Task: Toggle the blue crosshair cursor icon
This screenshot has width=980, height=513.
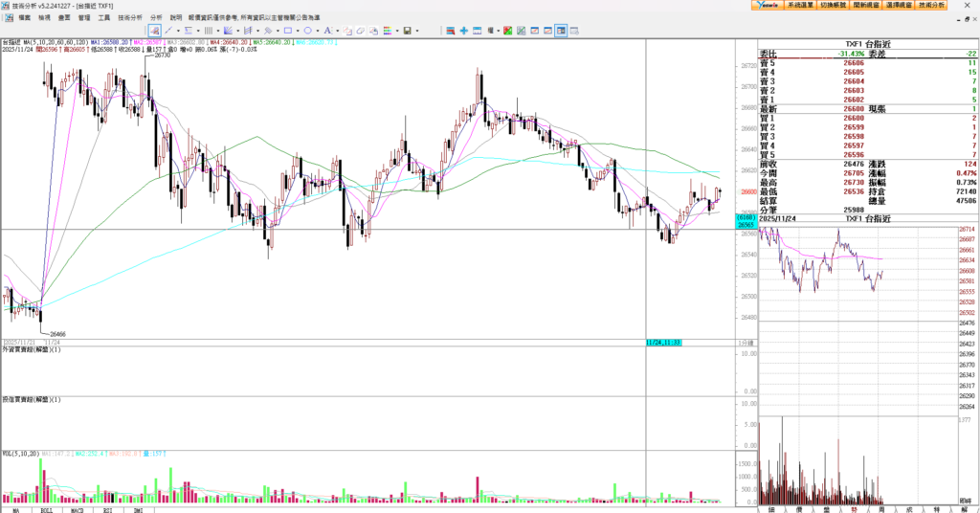Action: (464, 31)
